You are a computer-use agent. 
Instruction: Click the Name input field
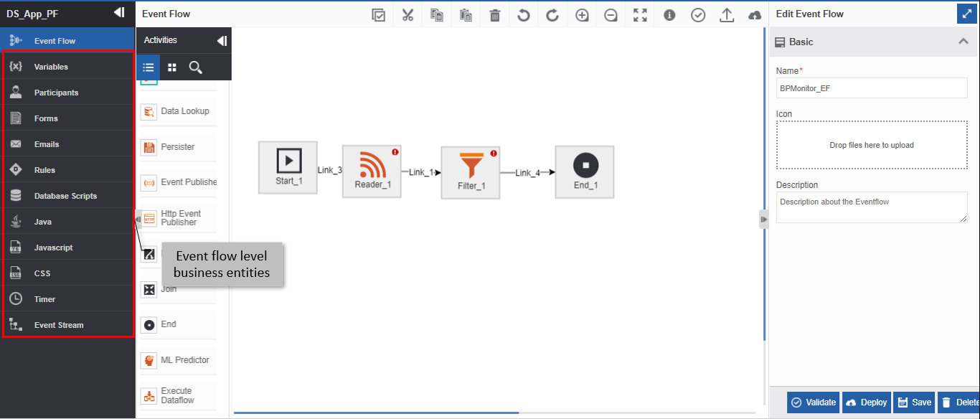[x=872, y=88]
